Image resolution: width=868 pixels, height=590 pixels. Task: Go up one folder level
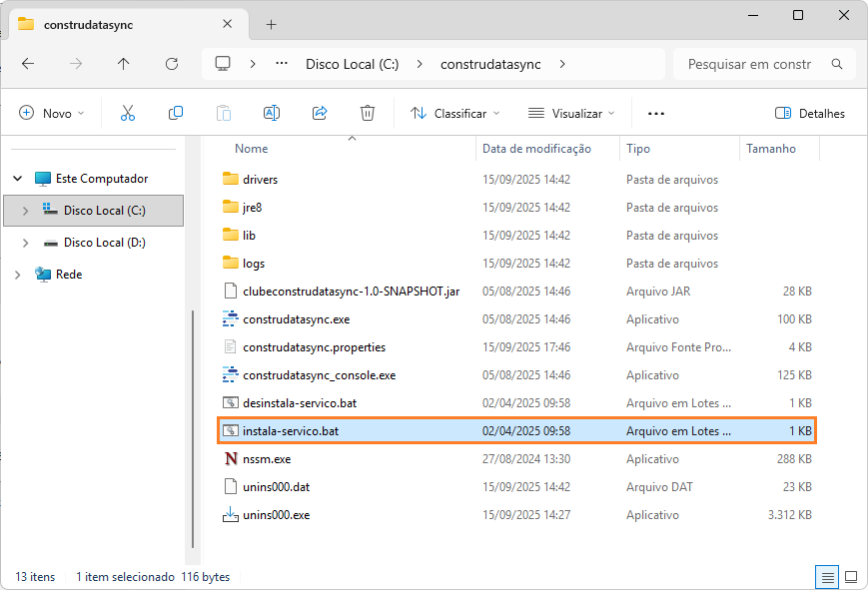(x=124, y=64)
